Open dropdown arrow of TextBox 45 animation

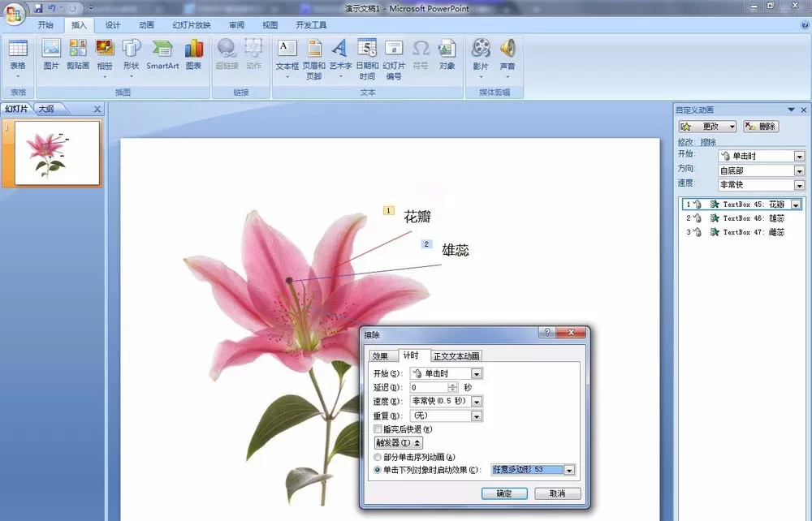(x=796, y=205)
